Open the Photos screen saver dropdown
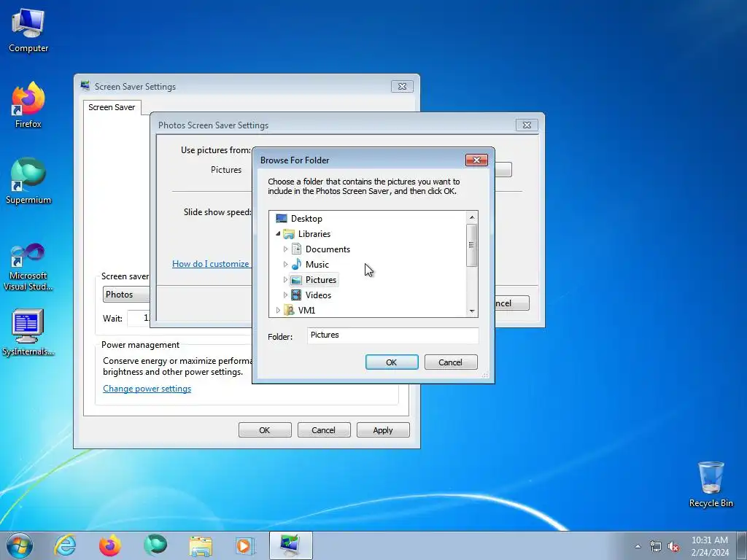The height and width of the screenshot is (560, 747). pyautogui.click(x=127, y=295)
